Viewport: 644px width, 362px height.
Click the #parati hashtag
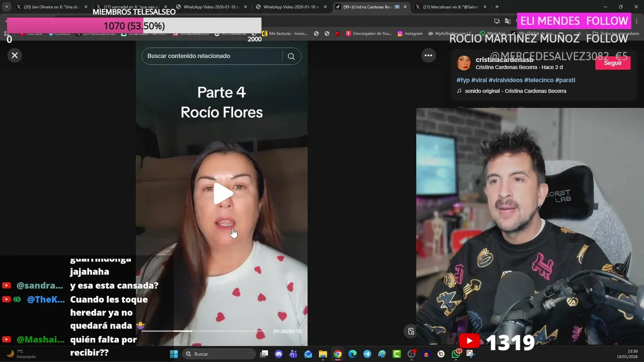click(565, 80)
